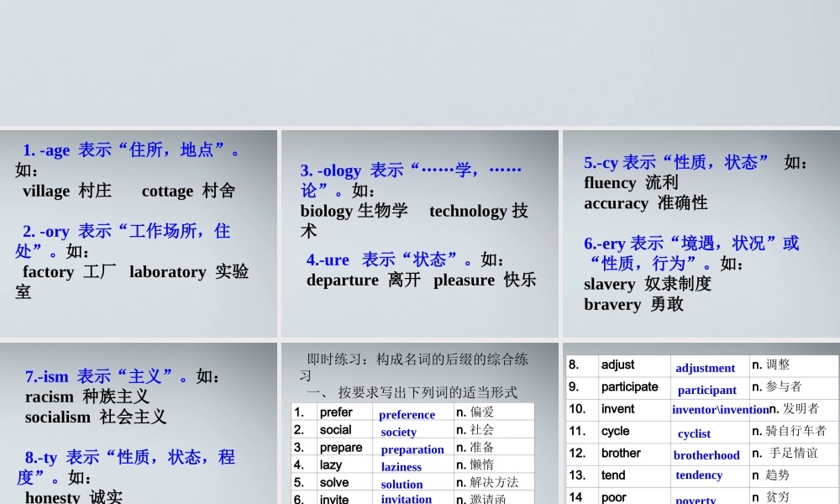The width and height of the screenshot is (840, 504).
Task: Click the example 'slavery 奴隶制度'
Action: (647, 284)
